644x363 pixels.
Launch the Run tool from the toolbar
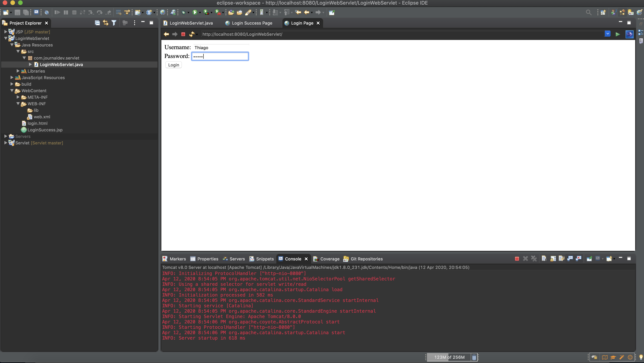point(195,12)
